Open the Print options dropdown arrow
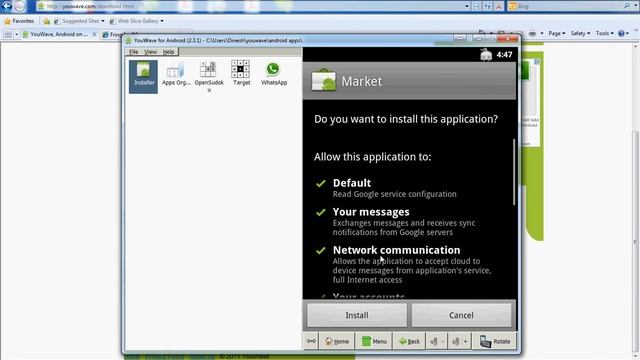 tap(542, 33)
